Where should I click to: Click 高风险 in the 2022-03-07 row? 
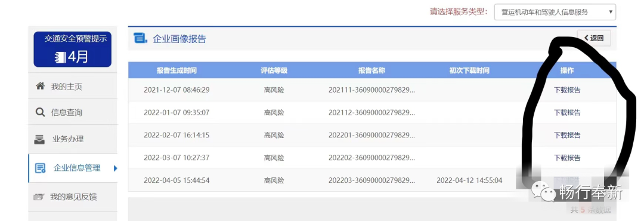pos(274,158)
